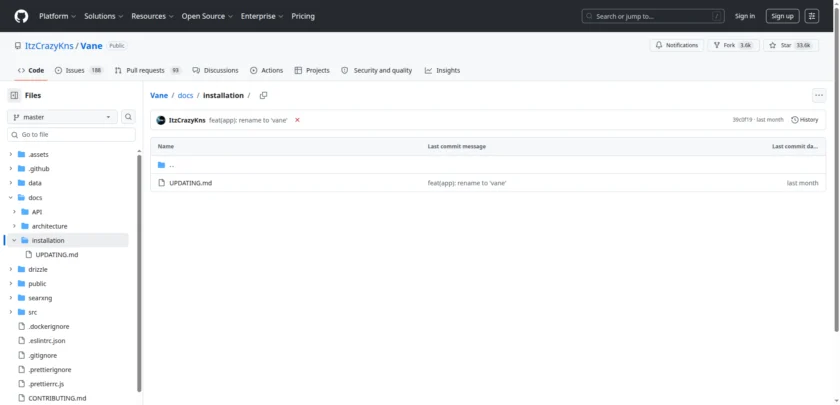840x405 pixels.
Task: Expand the src folder chevron
Action: [11, 312]
